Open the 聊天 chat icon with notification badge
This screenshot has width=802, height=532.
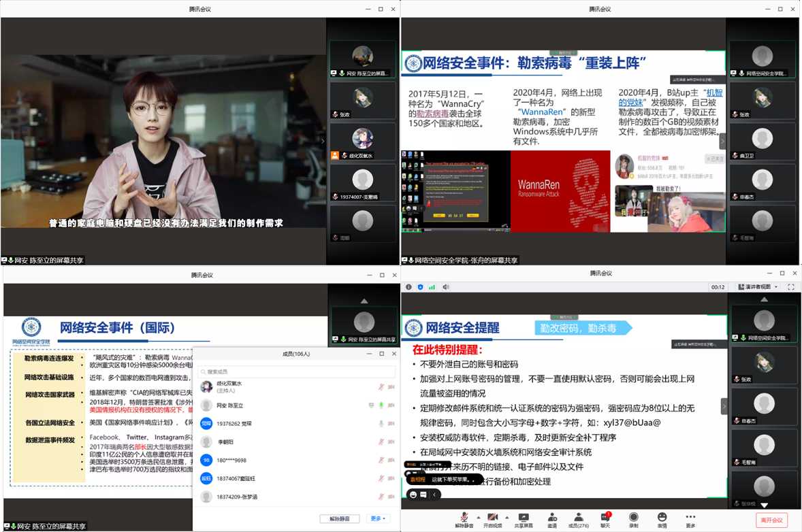pos(605,517)
